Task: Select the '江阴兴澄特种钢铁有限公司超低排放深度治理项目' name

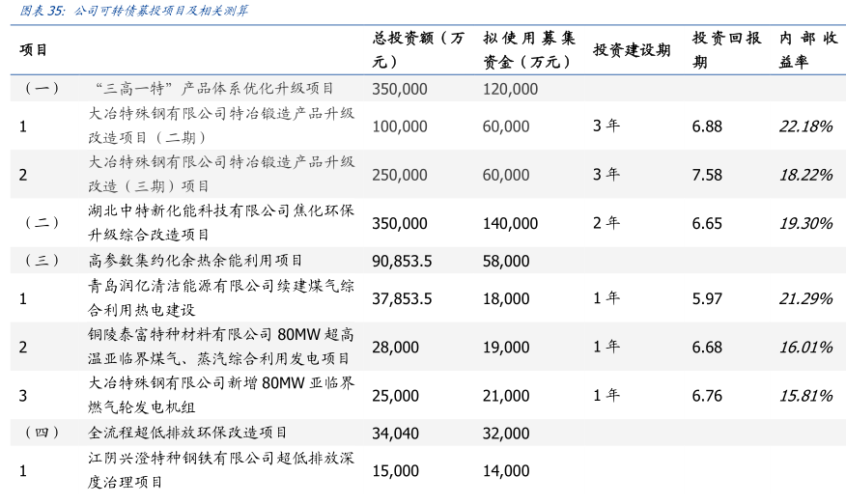Action: (221, 469)
